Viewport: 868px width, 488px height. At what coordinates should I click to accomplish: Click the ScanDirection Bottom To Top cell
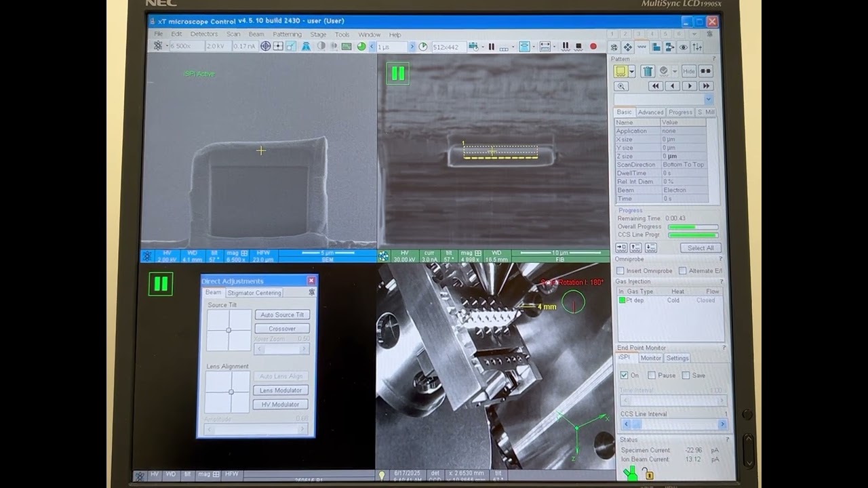click(x=684, y=165)
